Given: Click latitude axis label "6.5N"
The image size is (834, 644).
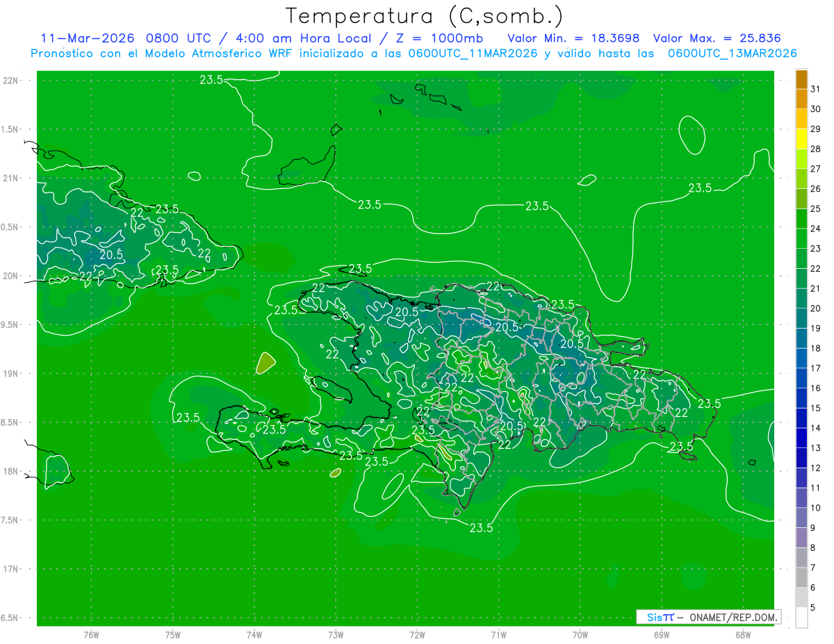Looking at the screenshot, I should pyautogui.click(x=10, y=618).
